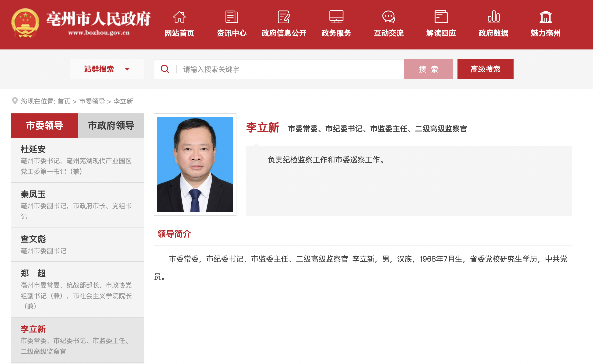Open 杜延安 in the leader list
Image resolution: width=593 pixels, height=364 pixels.
click(x=33, y=149)
